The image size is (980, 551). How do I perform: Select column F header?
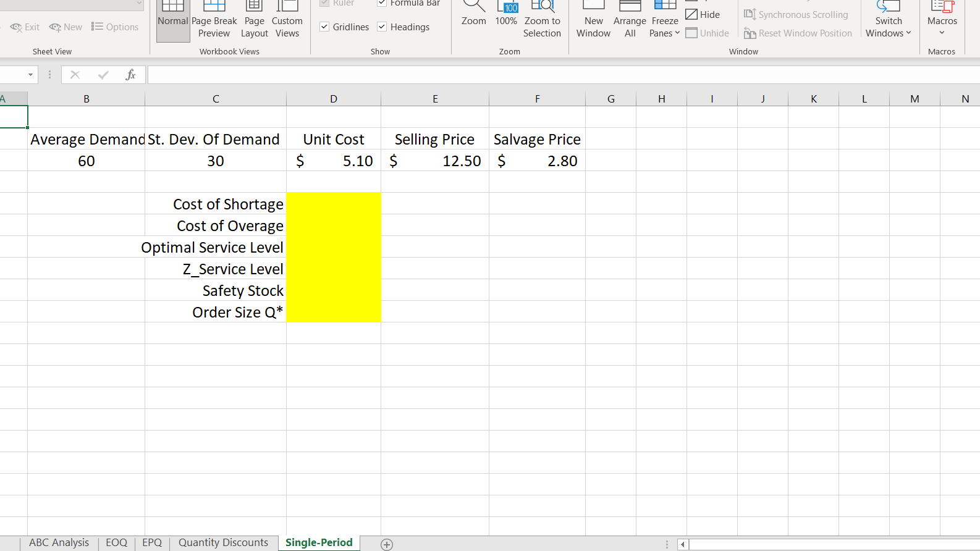(x=538, y=99)
